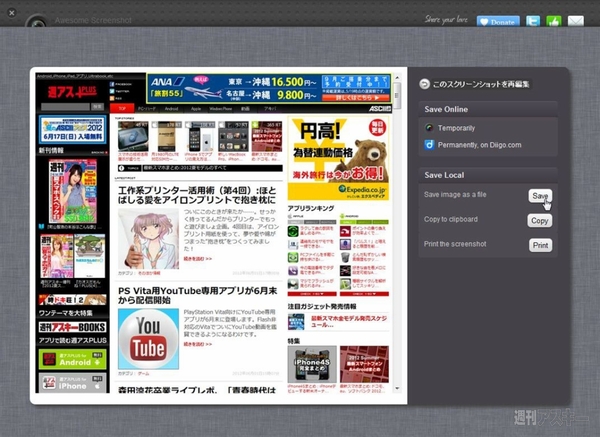Click the Save button for image file

540,196
